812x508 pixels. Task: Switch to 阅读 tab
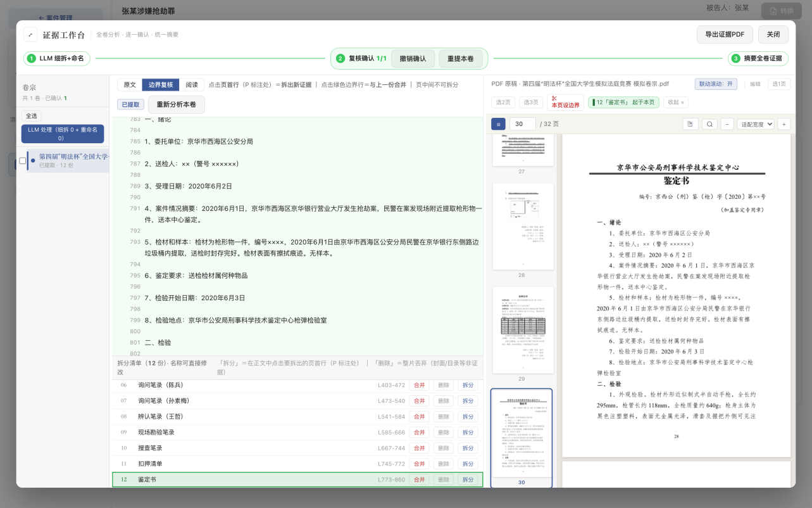point(192,85)
